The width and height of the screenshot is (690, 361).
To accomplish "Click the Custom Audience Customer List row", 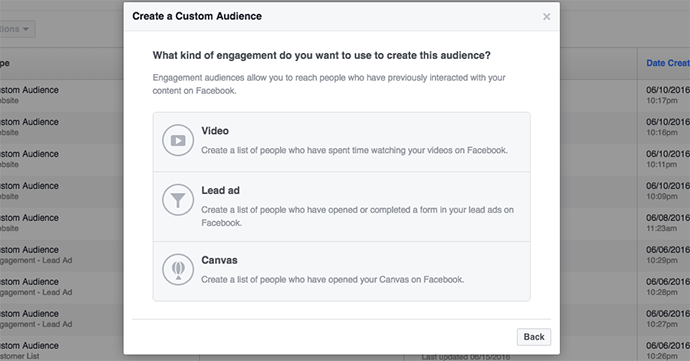I will click(x=29, y=350).
